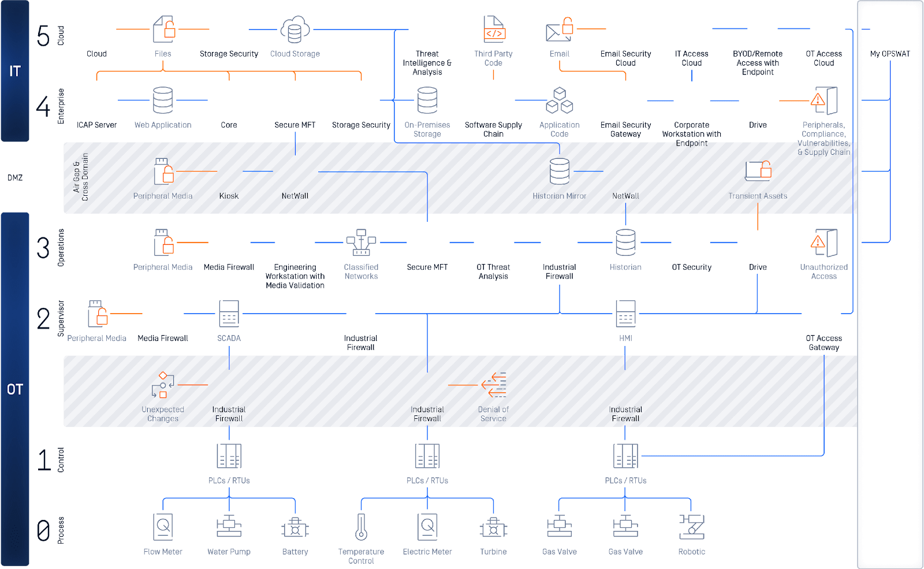Select the Core label in Enterprise row
Screen dimensions: 924x569
click(x=229, y=125)
